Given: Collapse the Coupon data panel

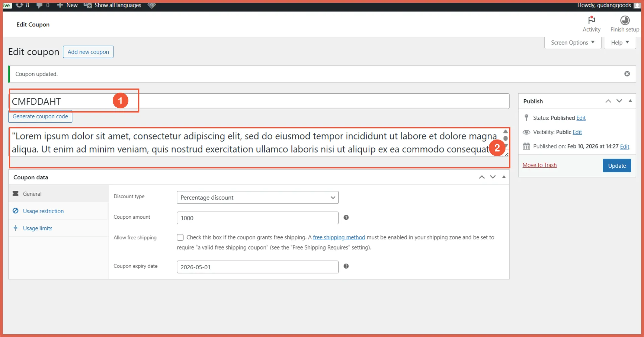Looking at the screenshot, I should [x=504, y=177].
